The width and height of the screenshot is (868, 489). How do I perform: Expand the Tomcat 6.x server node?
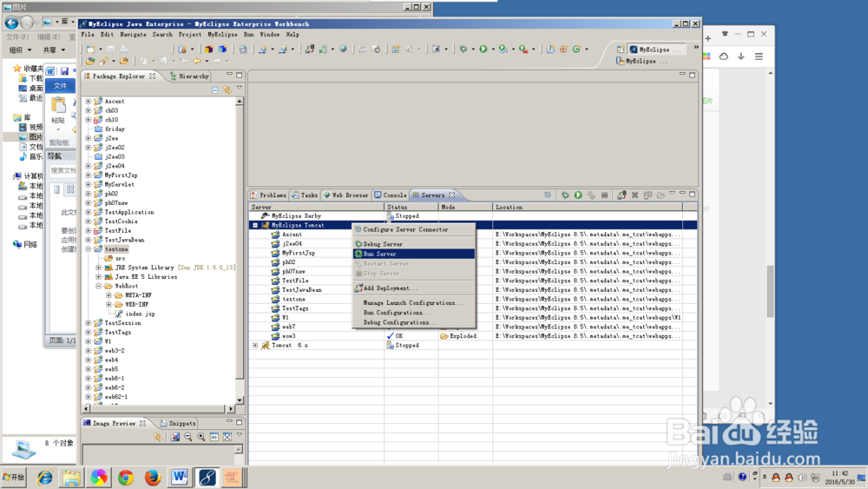(x=255, y=345)
